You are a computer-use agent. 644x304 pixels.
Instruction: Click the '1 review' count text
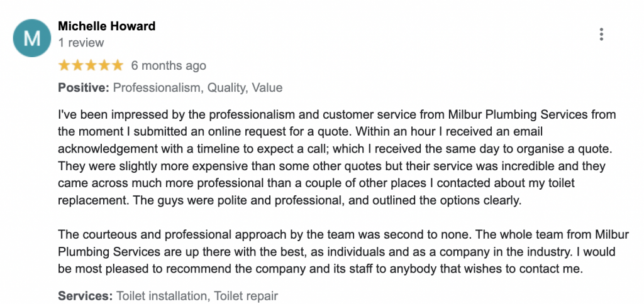click(x=81, y=43)
